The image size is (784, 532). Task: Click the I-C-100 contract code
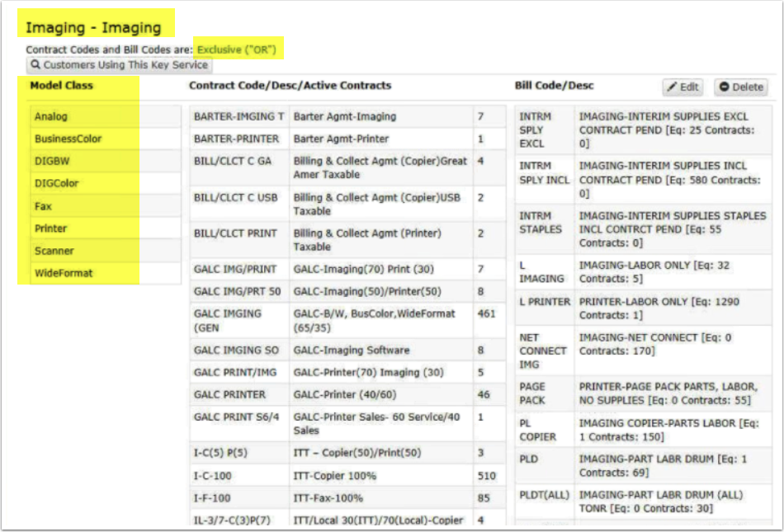[x=212, y=476]
